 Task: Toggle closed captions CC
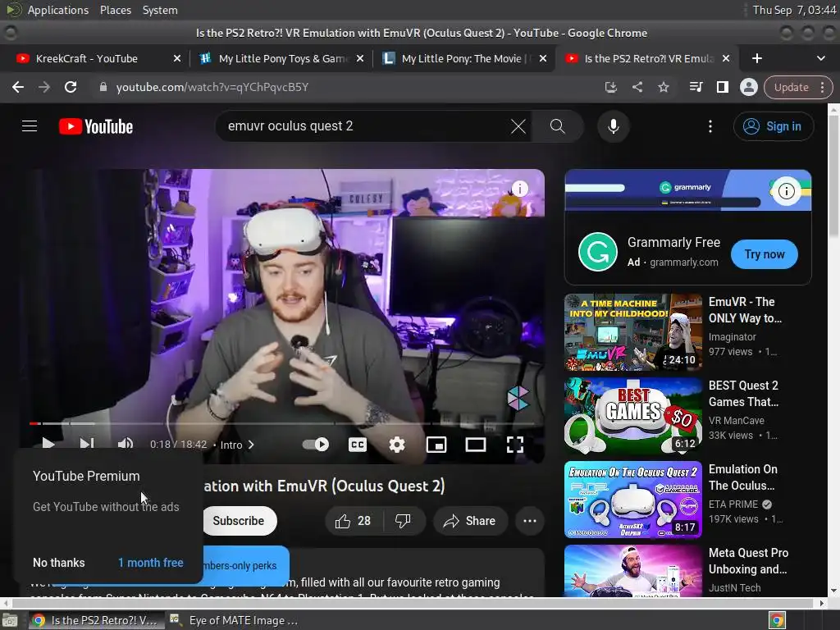coord(358,444)
